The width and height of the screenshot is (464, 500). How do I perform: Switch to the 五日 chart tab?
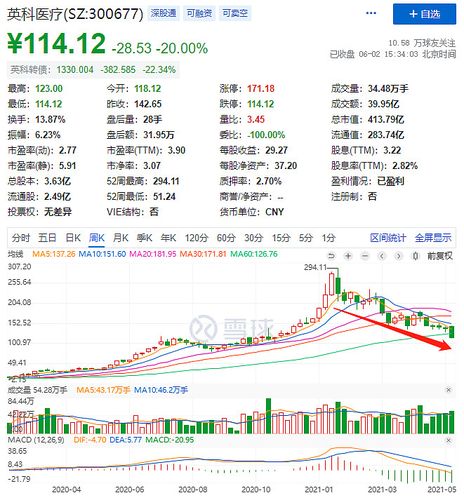click(x=47, y=238)
